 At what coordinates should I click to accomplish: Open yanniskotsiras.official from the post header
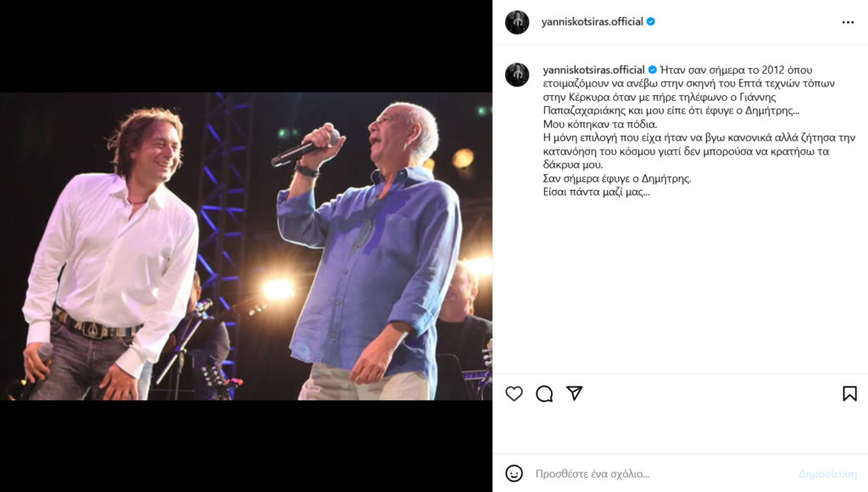pos(592,22)
